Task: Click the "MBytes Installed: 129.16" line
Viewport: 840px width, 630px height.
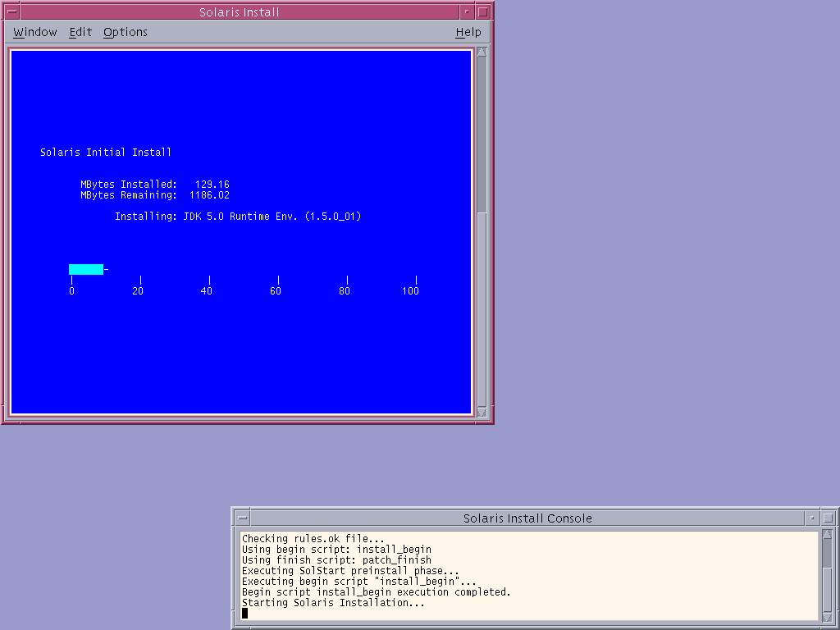Action: (x=155, y=185)
